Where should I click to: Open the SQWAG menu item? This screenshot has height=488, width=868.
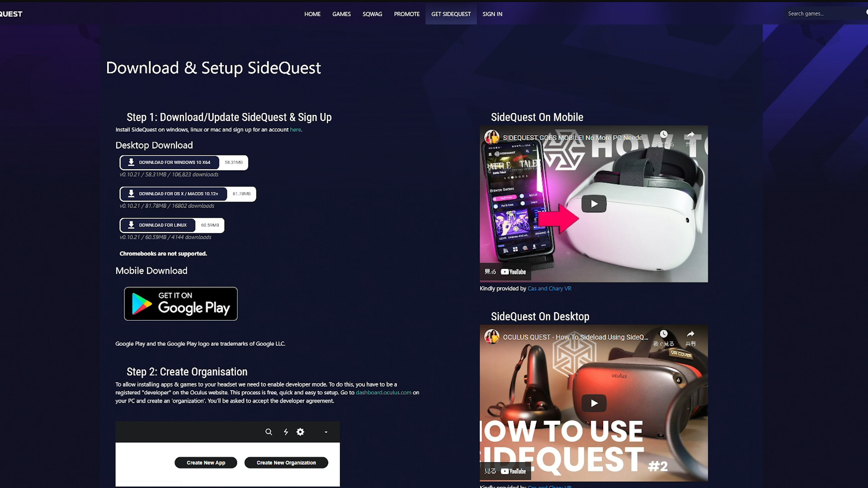coord(372,14)
